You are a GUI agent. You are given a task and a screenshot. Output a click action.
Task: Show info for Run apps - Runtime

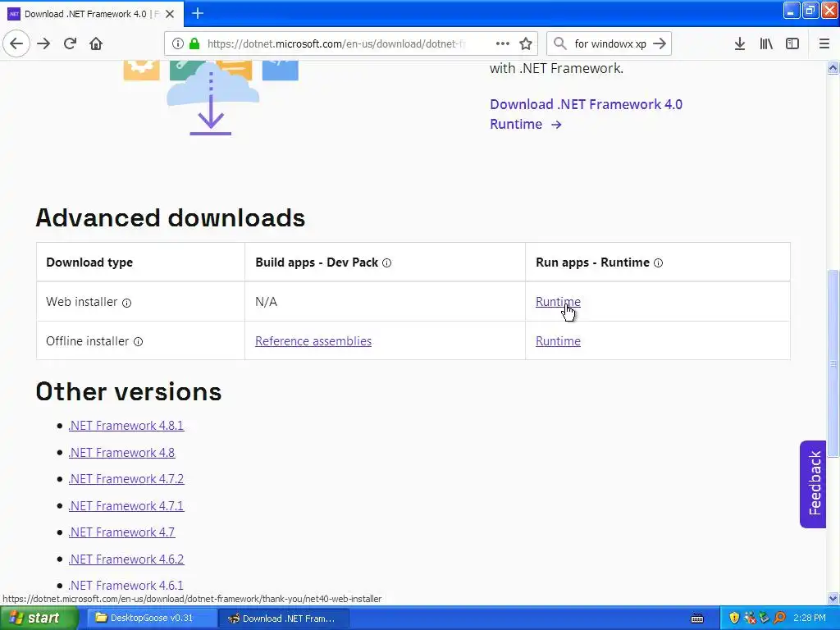point(658,263)
